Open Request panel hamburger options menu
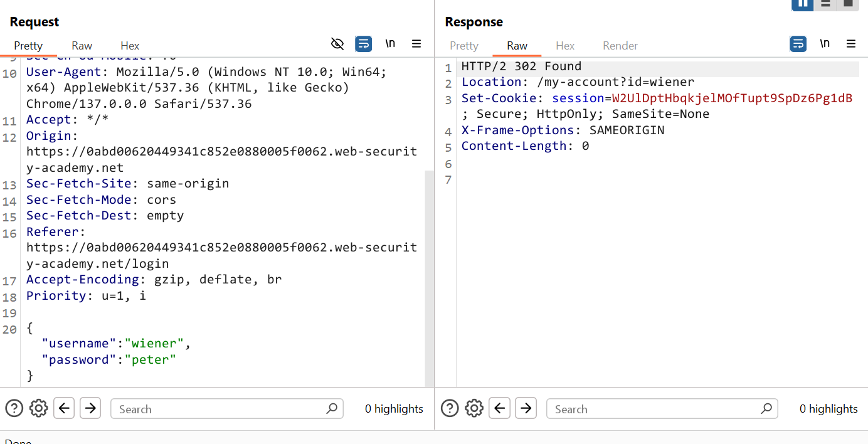Image resolution: width=868 pixels, height=444 pixels. pos(416,44)
